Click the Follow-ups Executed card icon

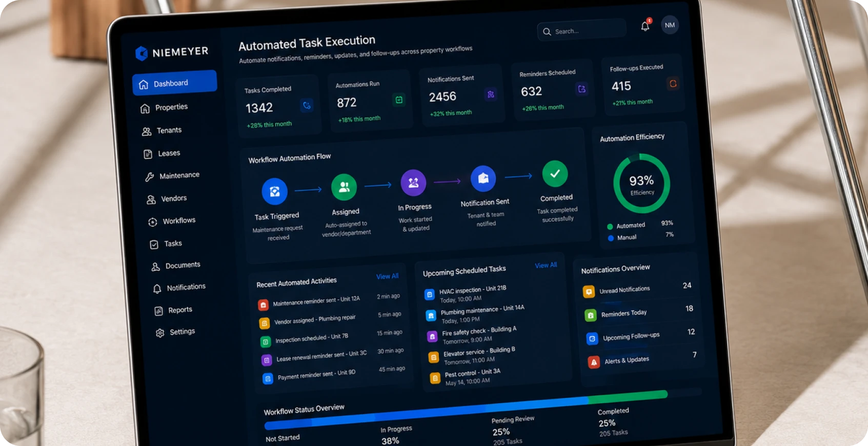[x=673, y=83]
